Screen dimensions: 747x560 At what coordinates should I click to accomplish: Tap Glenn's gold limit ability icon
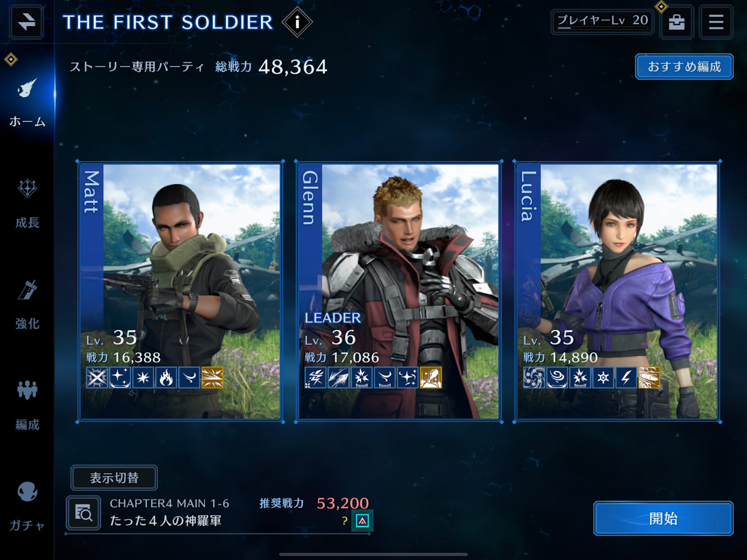tap(430, 377)
